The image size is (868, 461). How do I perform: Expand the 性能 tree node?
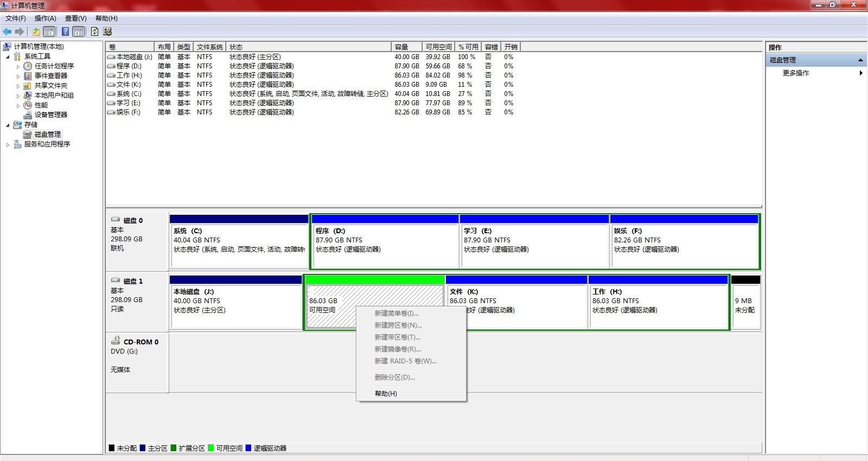(x=18, y=106)
